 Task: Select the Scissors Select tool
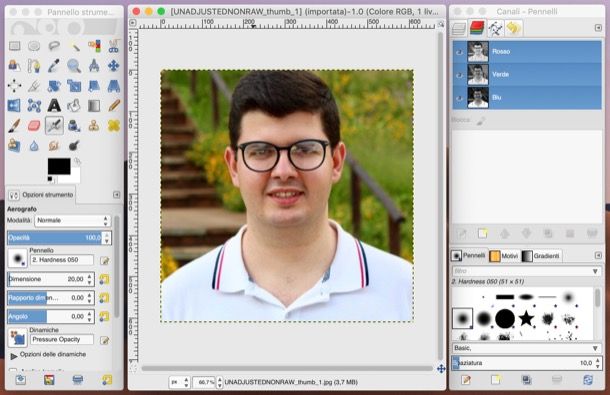click(x=114, y=46)
